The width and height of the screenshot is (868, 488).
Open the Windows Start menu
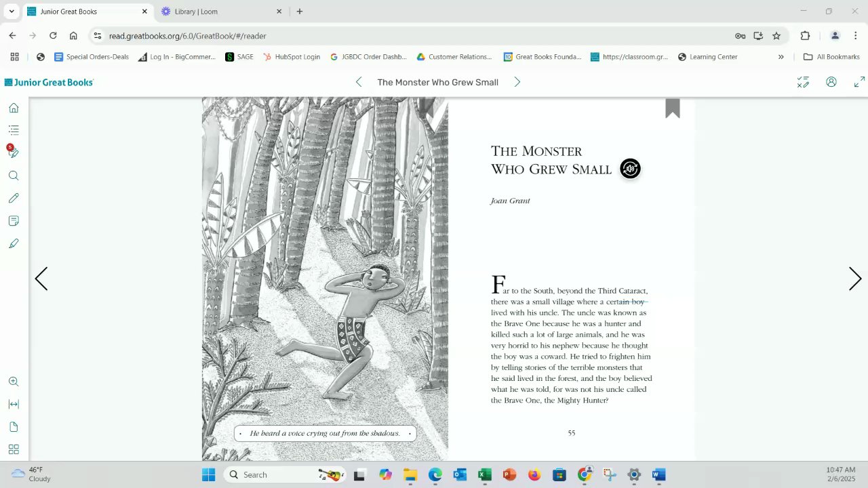(x=208, y=474)
